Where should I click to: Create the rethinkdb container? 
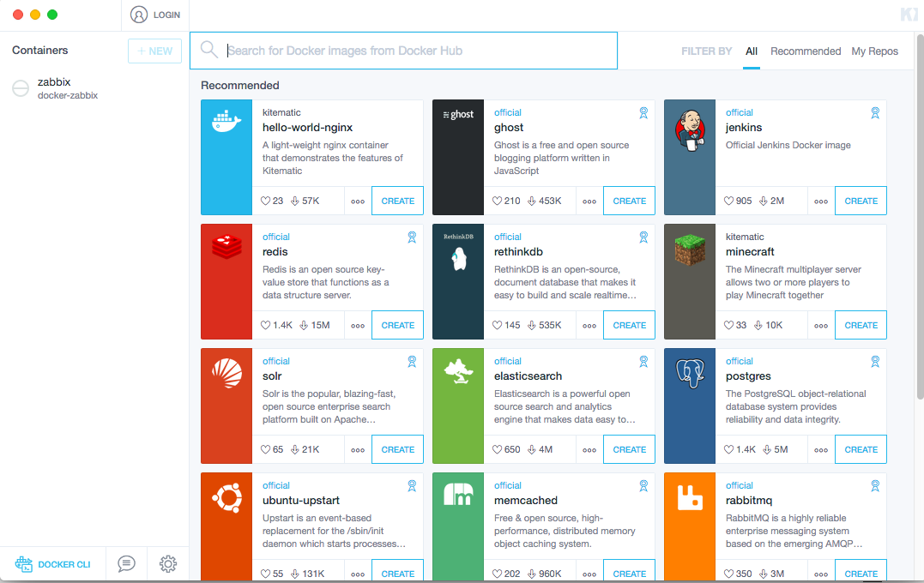(630, 325)
